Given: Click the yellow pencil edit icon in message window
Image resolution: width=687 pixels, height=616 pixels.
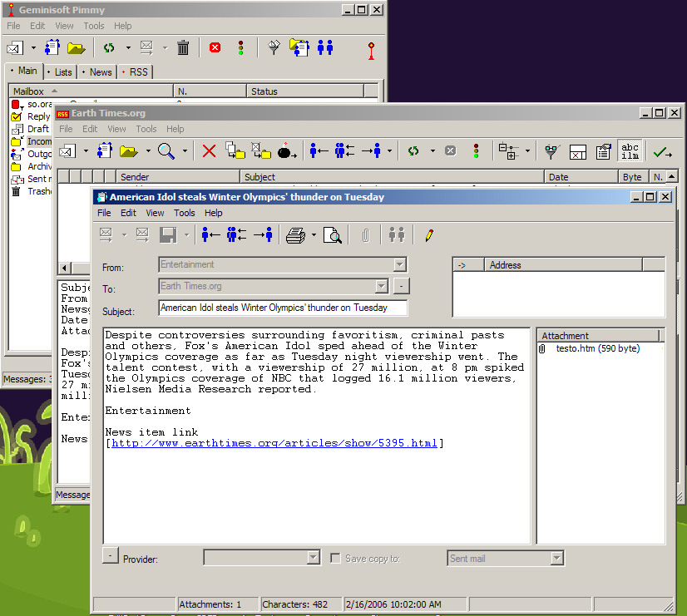Looking at the screenshot, I should pyautogui.click(x=429, y=235).
